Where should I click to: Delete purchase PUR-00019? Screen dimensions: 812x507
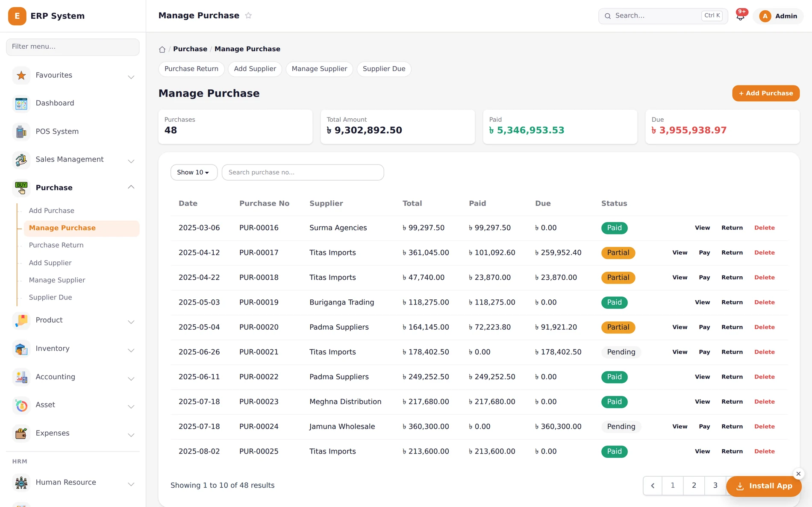pyautogui.click(x=764, y=302)
